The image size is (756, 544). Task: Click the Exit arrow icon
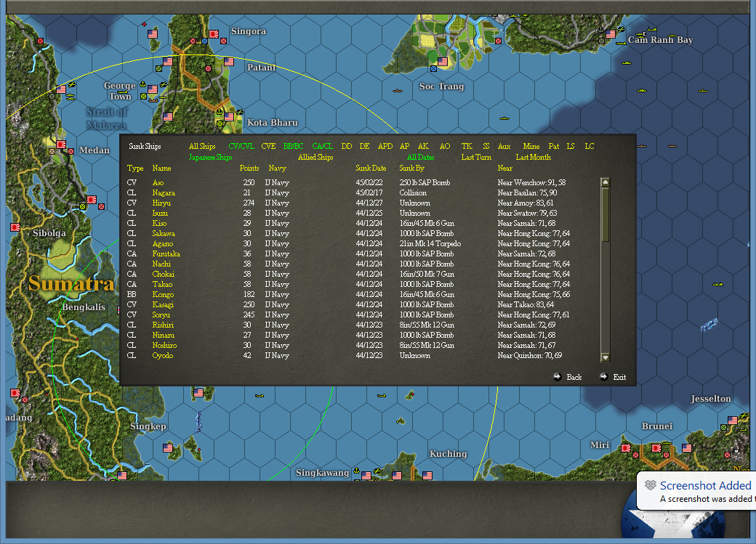(605, 376)
